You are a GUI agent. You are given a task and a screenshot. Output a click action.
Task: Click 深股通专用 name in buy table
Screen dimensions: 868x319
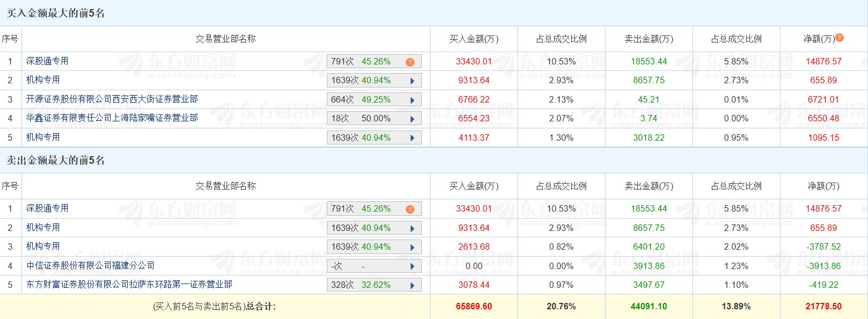(x=47, y=61)
